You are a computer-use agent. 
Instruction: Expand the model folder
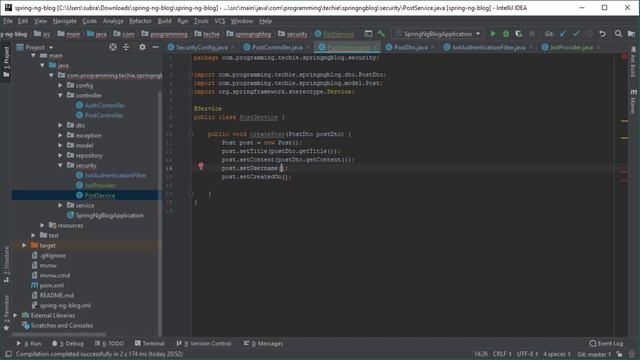click(x=60, y=145)
